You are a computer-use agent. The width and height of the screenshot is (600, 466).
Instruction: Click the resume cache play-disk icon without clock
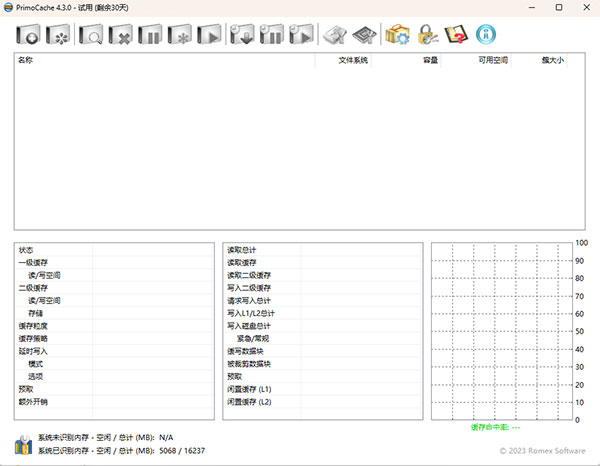tap(209, 34)
